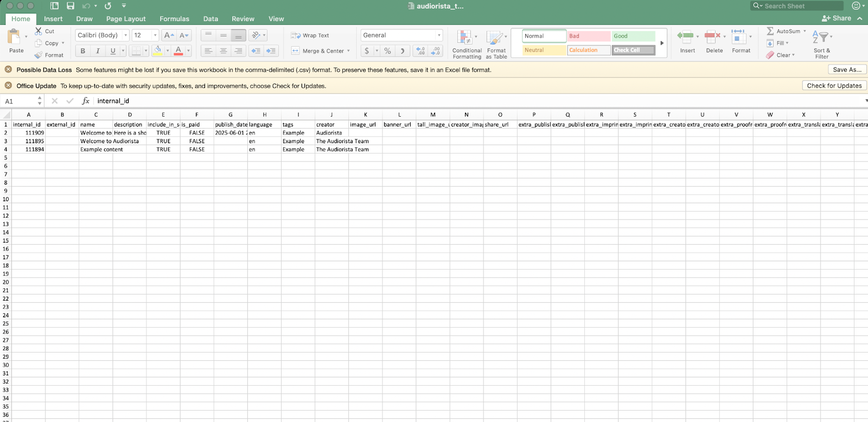
Task: Apply the Good cell style
Action: point(633,36)
